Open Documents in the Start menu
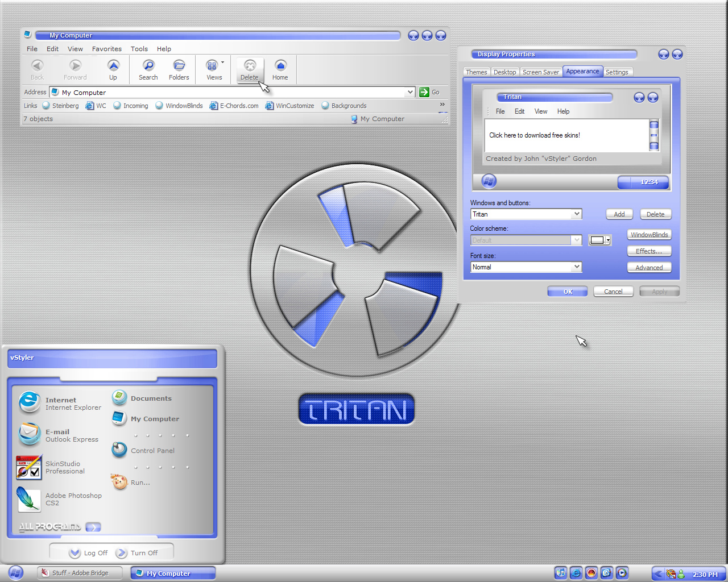This screenshot has height=582, width=728. pyautogui.click(x=142, y=398)
